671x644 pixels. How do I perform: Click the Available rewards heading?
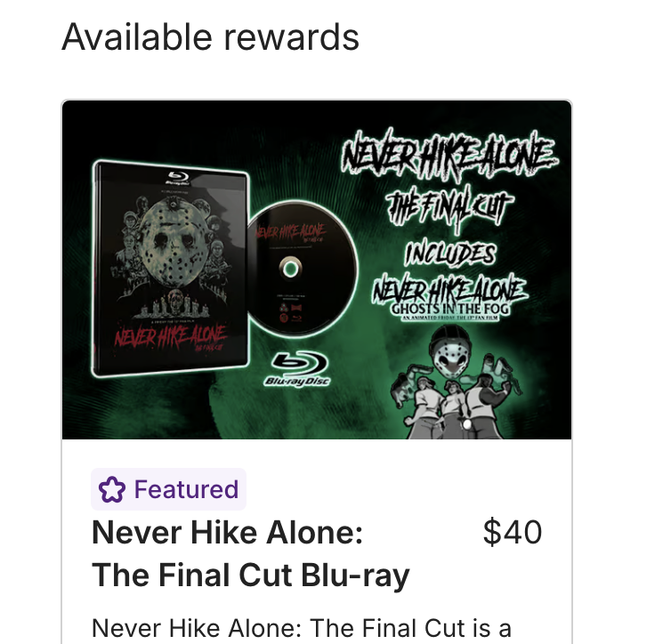tap(211, 37)
